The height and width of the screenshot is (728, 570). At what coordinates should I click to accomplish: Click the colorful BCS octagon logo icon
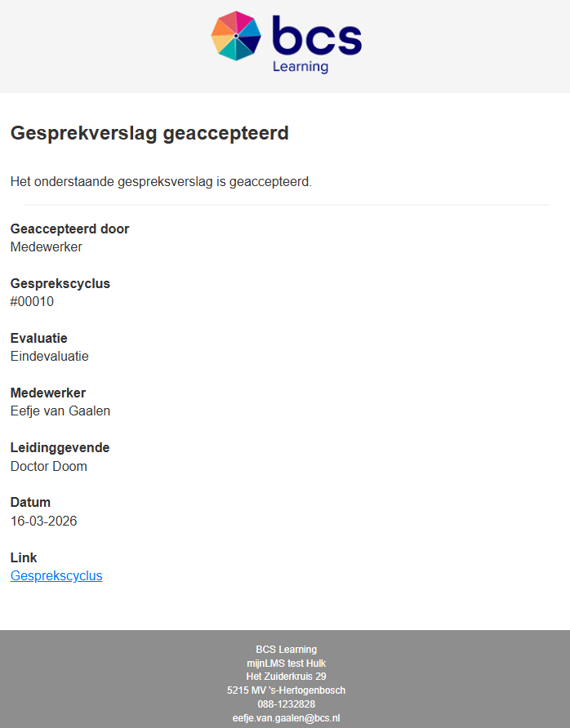236,36
